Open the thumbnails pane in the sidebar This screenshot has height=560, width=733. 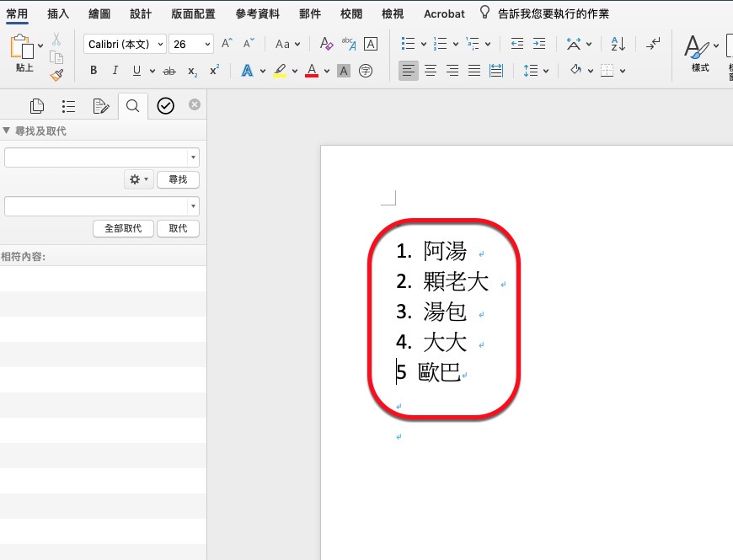tap(36, 105)
